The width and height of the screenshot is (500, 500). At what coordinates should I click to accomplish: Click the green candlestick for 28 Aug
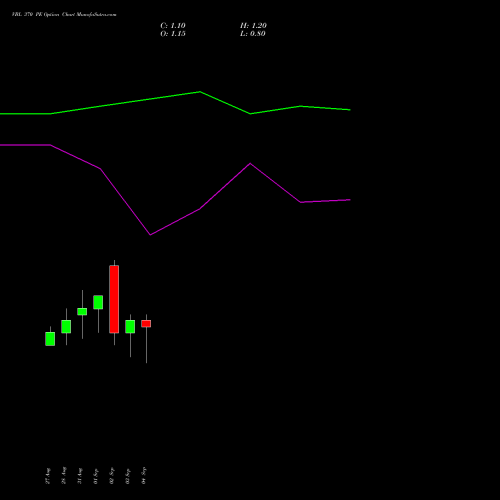[66, 327]
